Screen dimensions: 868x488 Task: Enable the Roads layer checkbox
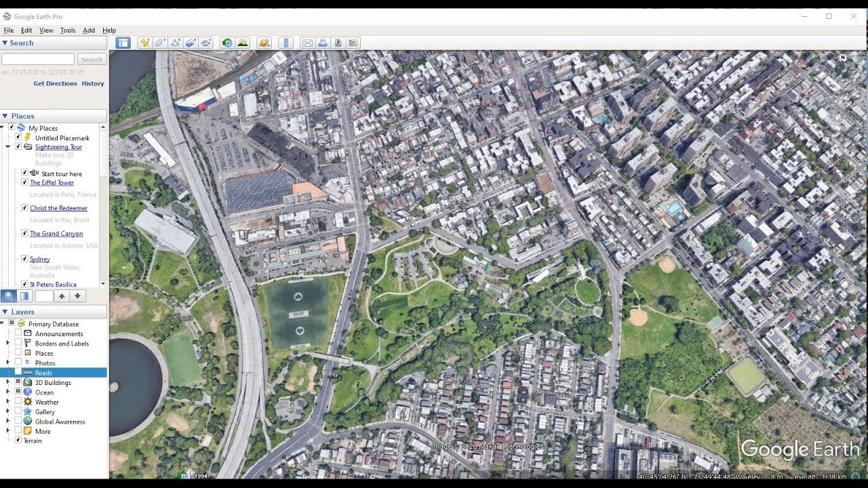(18, 372)
